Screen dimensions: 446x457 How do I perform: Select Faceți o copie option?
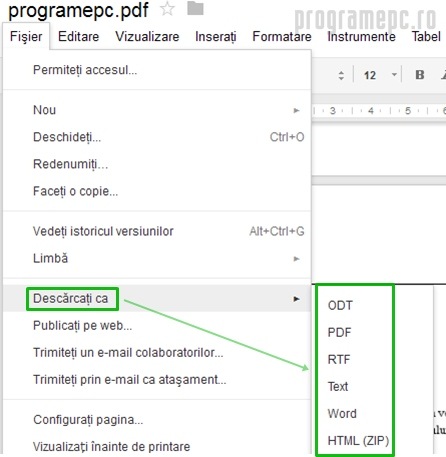coord(157,191)
